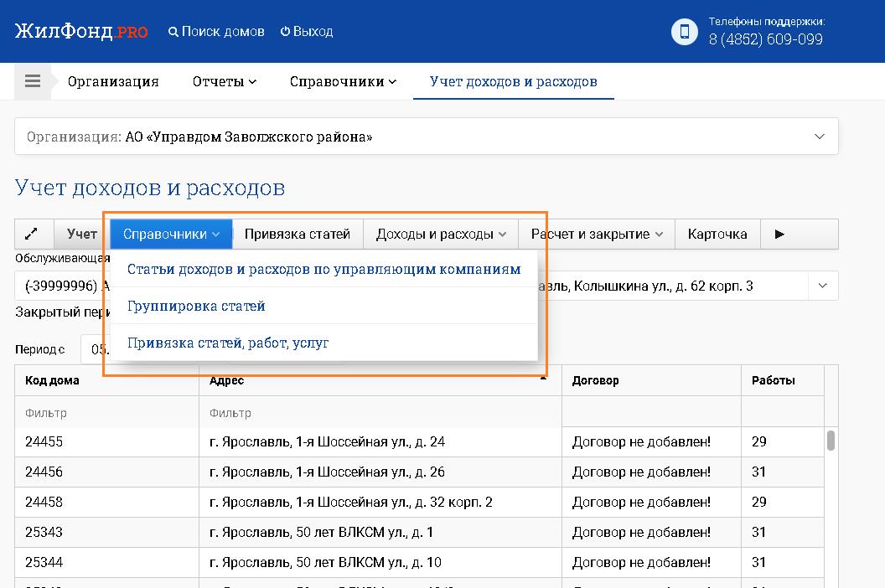
Task: Open Отчеты dropdown in navigation bar
Action: point(224,81)
